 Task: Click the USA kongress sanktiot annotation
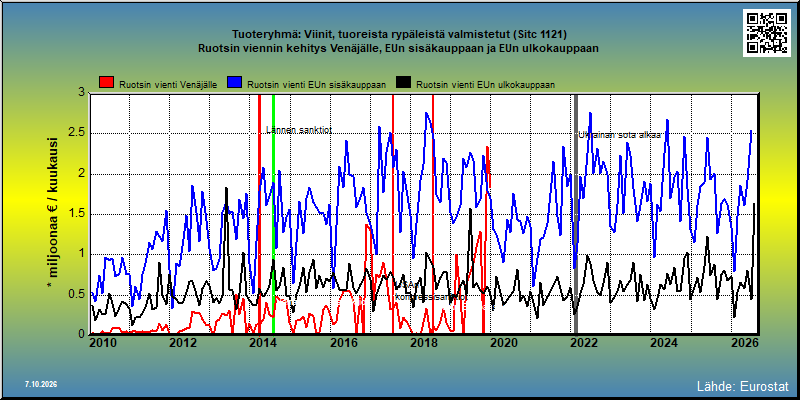tap(431, 292)
